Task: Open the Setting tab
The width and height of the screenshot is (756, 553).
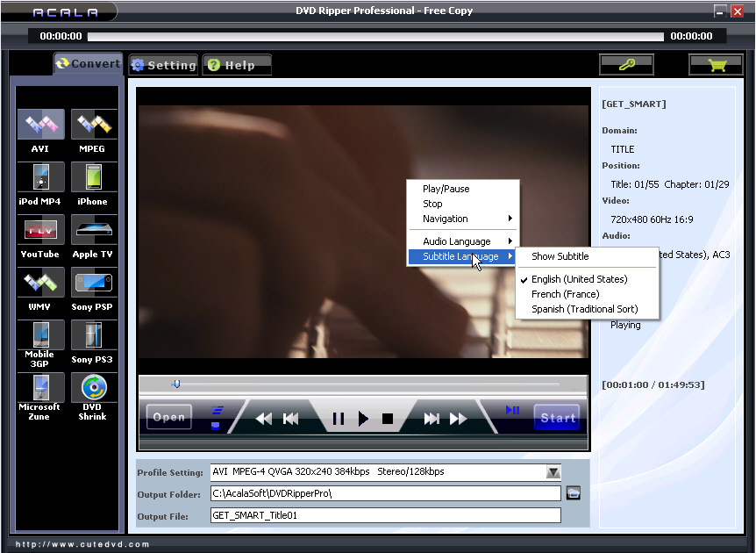Action: [164, 65]
